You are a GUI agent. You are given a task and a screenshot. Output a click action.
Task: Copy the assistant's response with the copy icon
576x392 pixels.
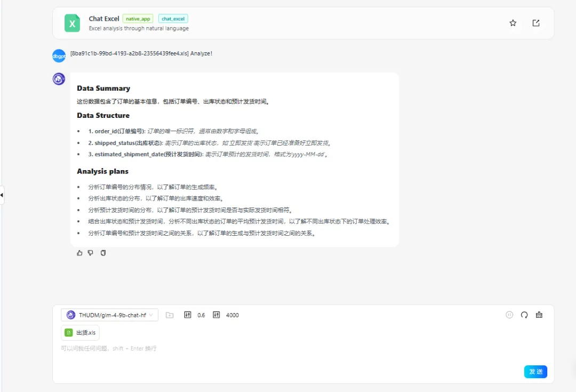click(103, 253)
